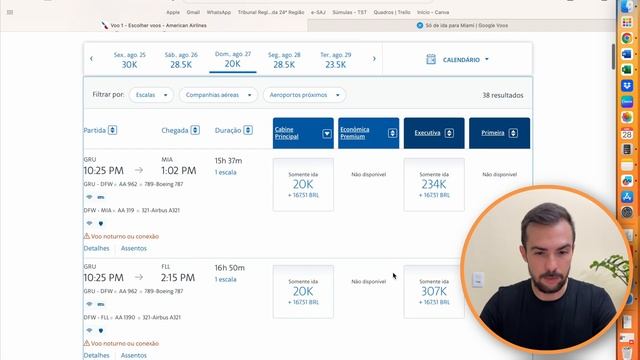The width and height of the screenshot is (640, 360).
Task: Click warning icon next to first Voo noturno ou conexão
Action: (x=87, y=236)
